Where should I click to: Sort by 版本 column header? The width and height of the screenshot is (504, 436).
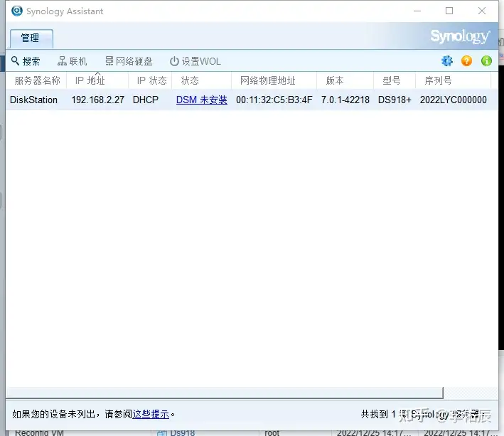(x=345, y=80)
